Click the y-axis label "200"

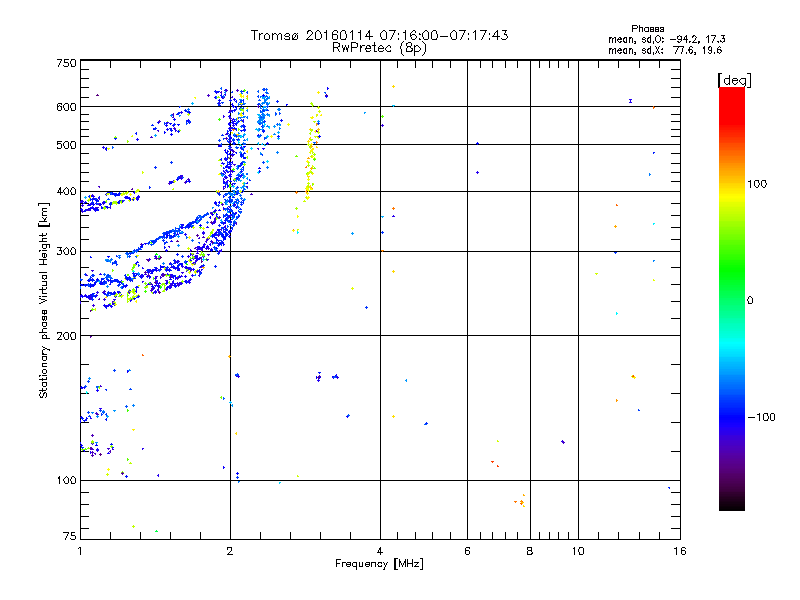point(66,336)
